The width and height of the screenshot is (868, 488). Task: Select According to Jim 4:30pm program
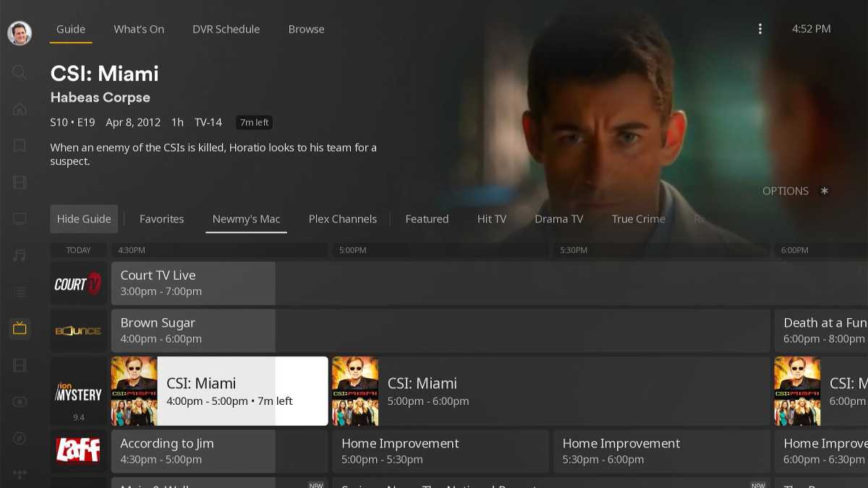(x=220, y=451)
